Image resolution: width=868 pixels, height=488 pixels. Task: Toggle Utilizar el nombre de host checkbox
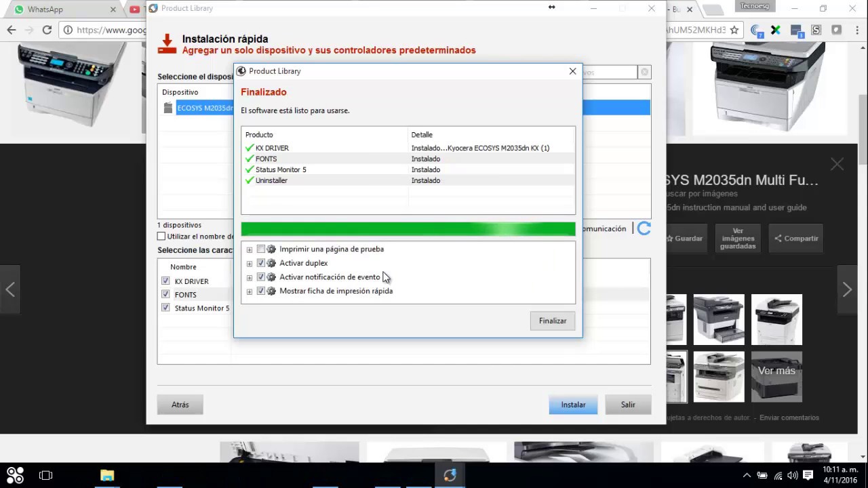[161, 237]
